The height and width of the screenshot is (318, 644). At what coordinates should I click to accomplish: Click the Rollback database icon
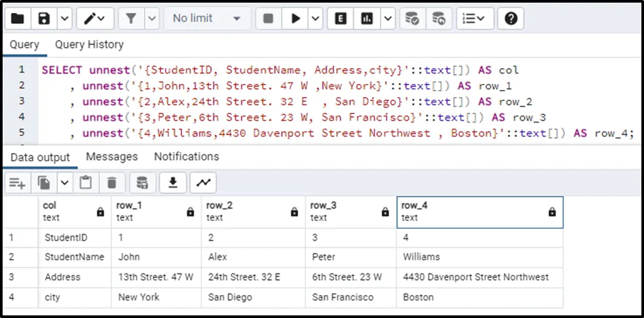439,19
